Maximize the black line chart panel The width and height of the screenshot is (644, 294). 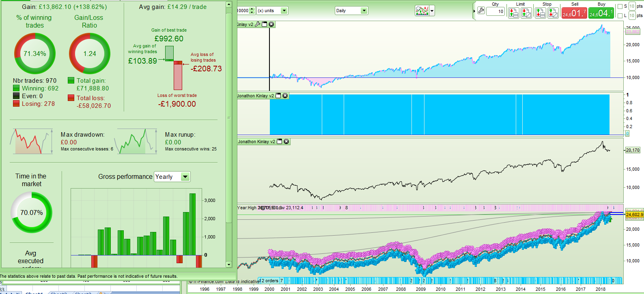pyautogui.click(x=280, y=142)
